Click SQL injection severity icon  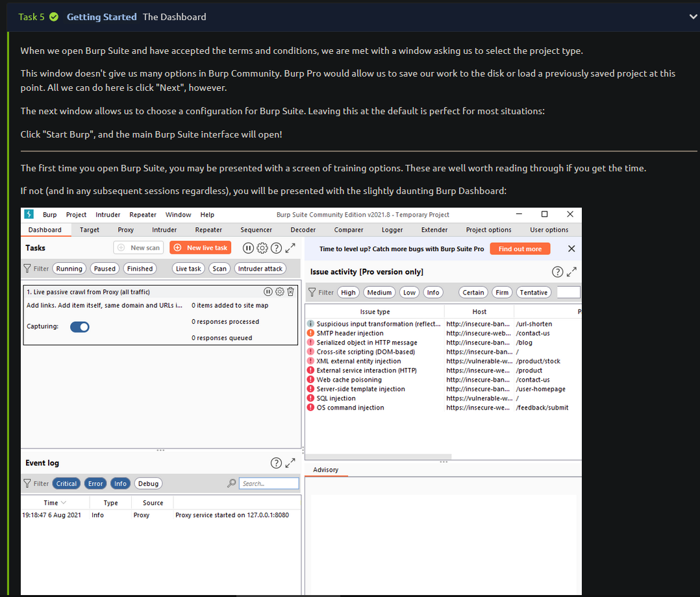(x=310, y=398)
